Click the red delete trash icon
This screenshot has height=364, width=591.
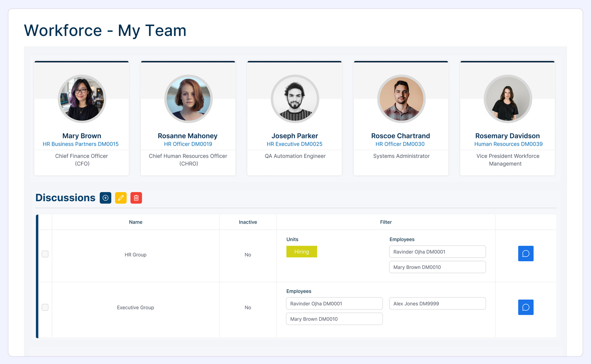point(136,198)
